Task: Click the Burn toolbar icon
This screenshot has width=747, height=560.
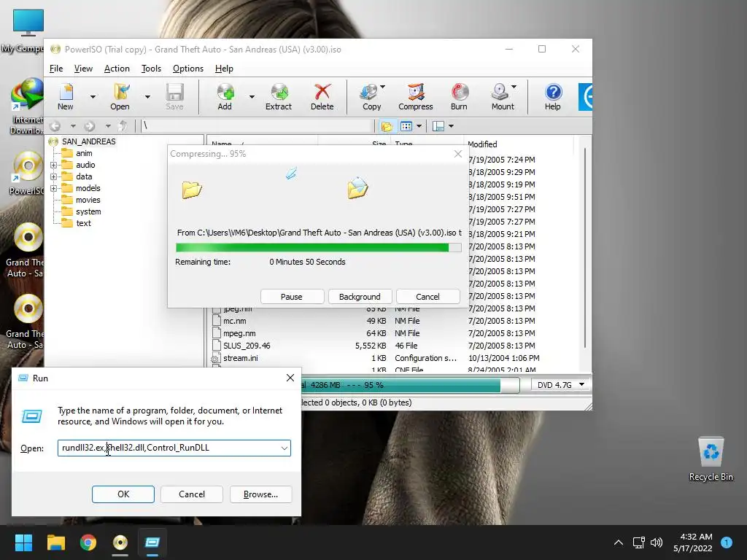Action: tap(460, 97)
